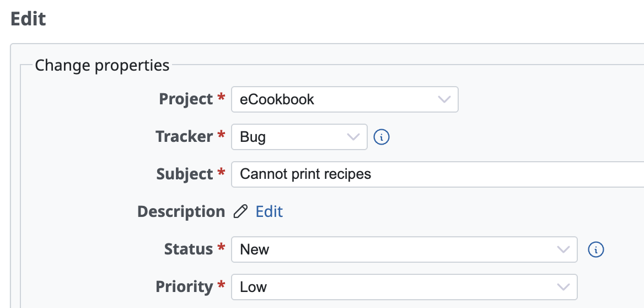Click the chevron arrow in Project dropdown
The width and height of the screenshot is (644, 308).
[444, 99]
